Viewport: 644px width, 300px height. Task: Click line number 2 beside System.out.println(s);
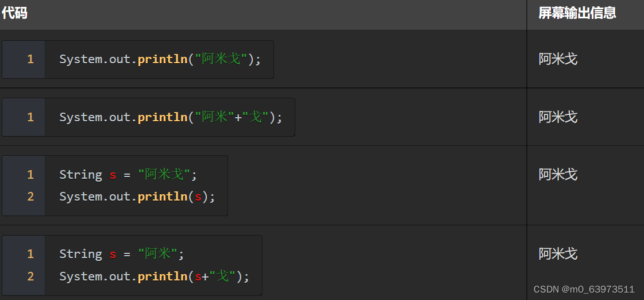30,197
